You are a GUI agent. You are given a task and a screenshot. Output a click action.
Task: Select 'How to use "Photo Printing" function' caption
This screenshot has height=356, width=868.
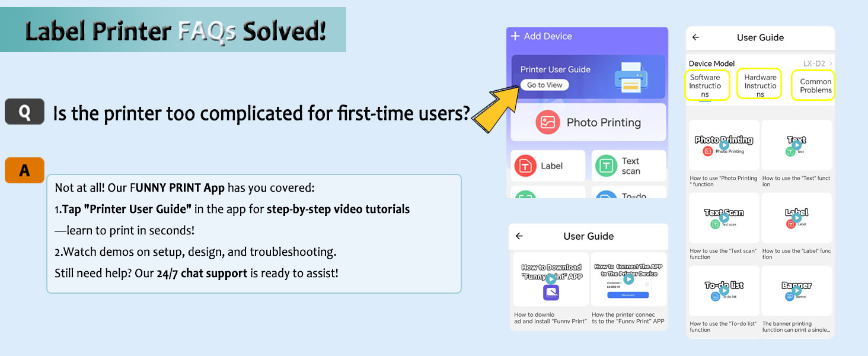[x=723, y=181]
